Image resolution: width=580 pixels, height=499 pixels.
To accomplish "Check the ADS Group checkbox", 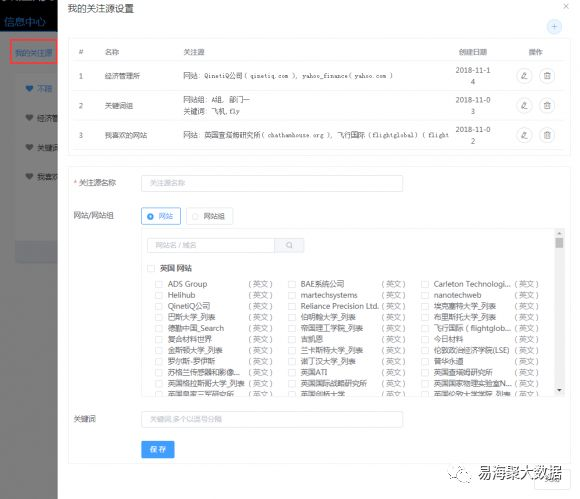I will 159,284.
